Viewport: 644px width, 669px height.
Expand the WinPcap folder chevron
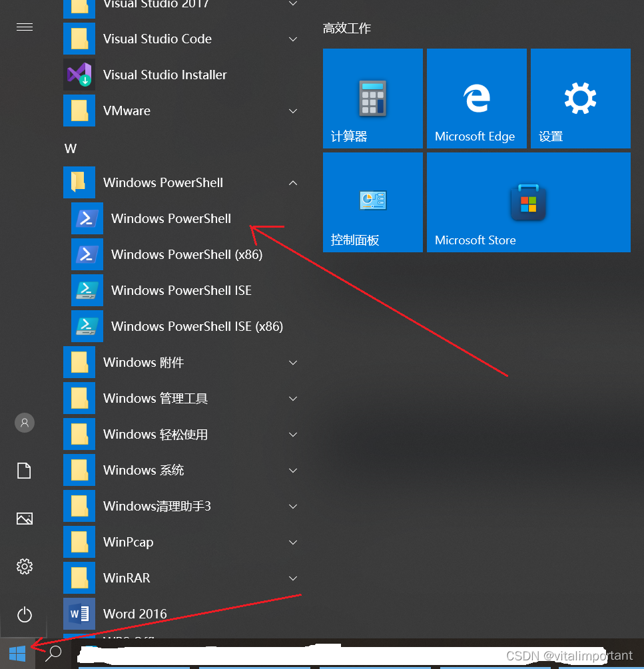pos(293,543)
